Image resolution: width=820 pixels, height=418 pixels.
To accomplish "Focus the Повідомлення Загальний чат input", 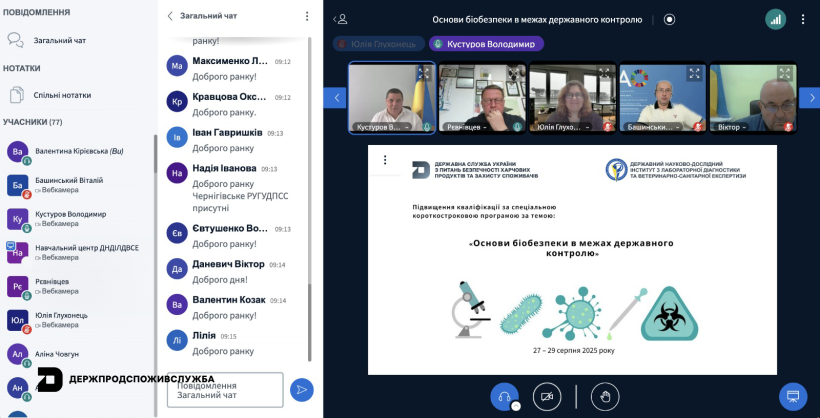I will point(225,390).
